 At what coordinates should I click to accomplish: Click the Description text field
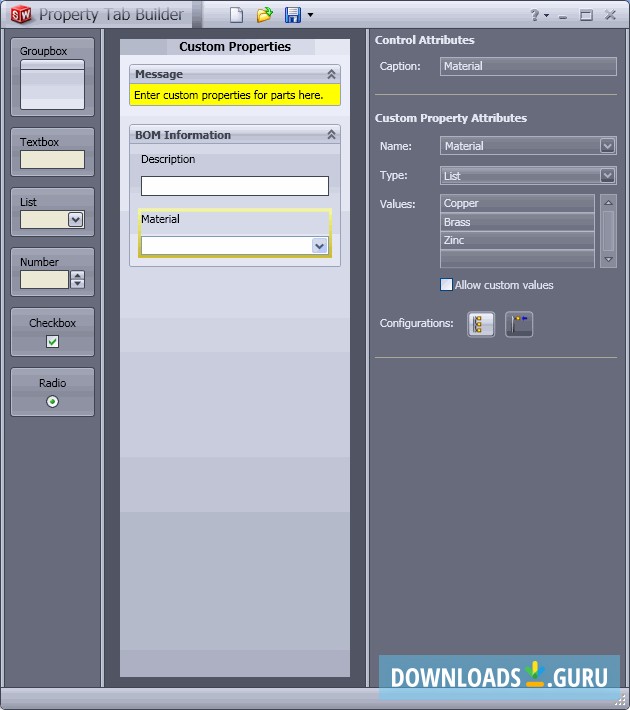235,186
